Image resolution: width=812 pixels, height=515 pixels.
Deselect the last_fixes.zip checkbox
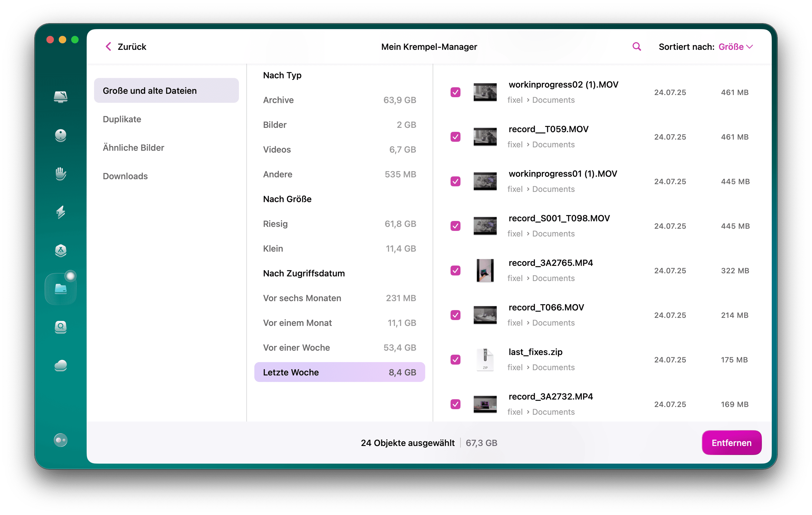pos(455,360)
